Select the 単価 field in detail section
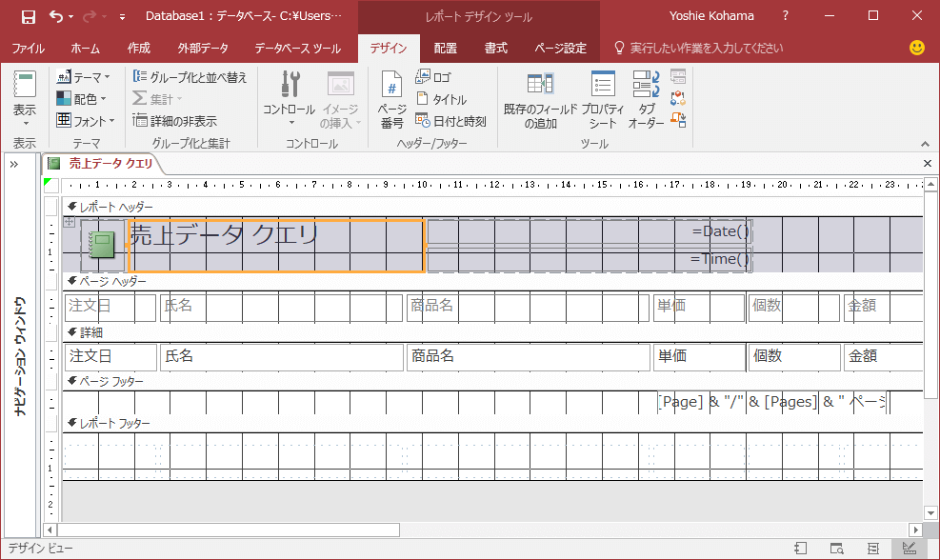The image size is (940, 560). point(700,357)
